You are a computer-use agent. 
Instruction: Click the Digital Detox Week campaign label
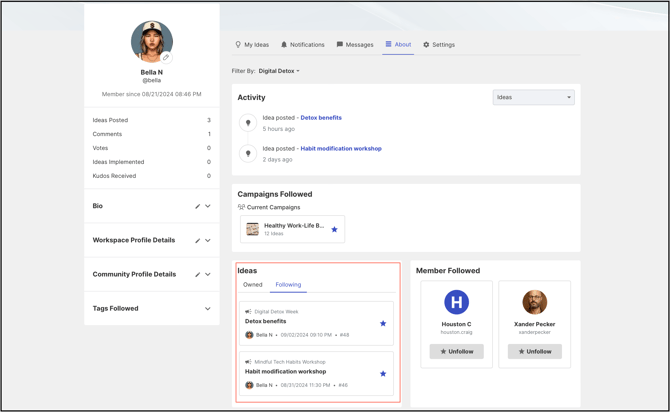pos(276,312)
